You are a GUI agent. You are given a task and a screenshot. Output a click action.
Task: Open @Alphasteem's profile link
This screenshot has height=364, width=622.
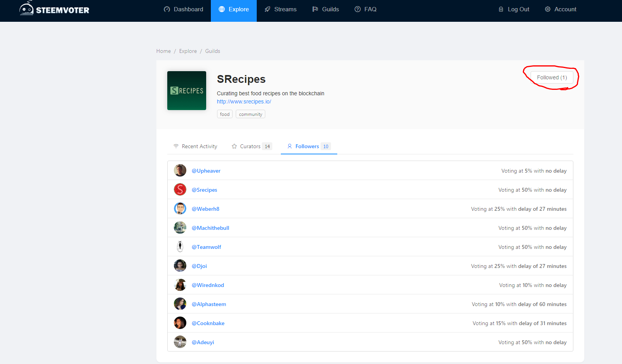pos(209,304)
